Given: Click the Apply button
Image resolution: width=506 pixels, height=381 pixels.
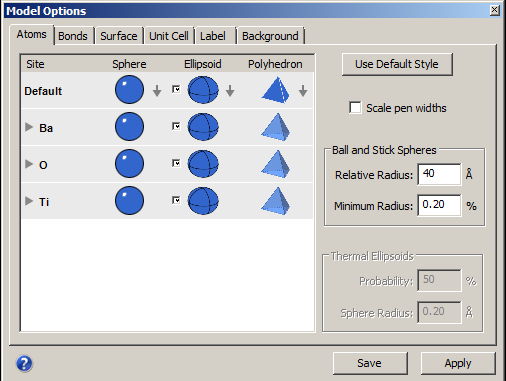Looking at the screenshot, I should tap(458, 363).
